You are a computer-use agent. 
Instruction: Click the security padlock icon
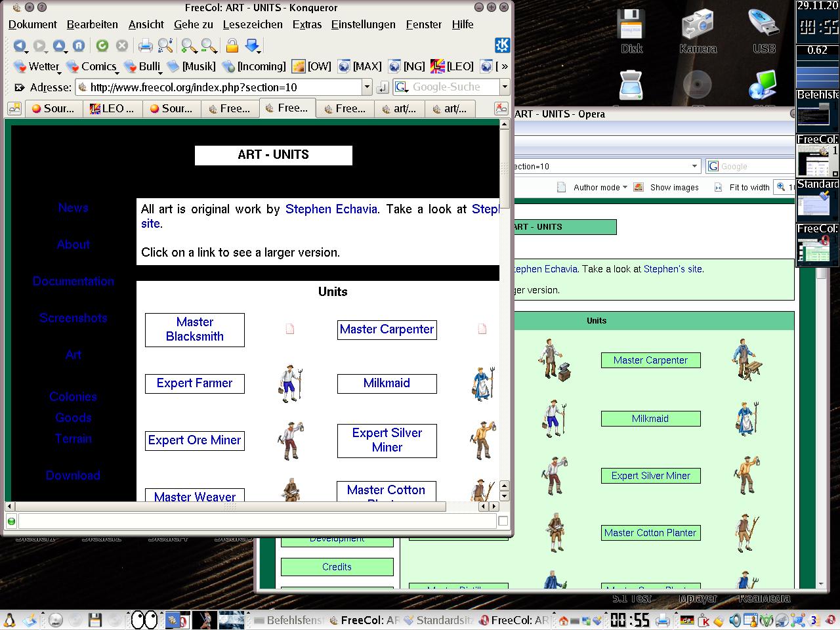232,45
